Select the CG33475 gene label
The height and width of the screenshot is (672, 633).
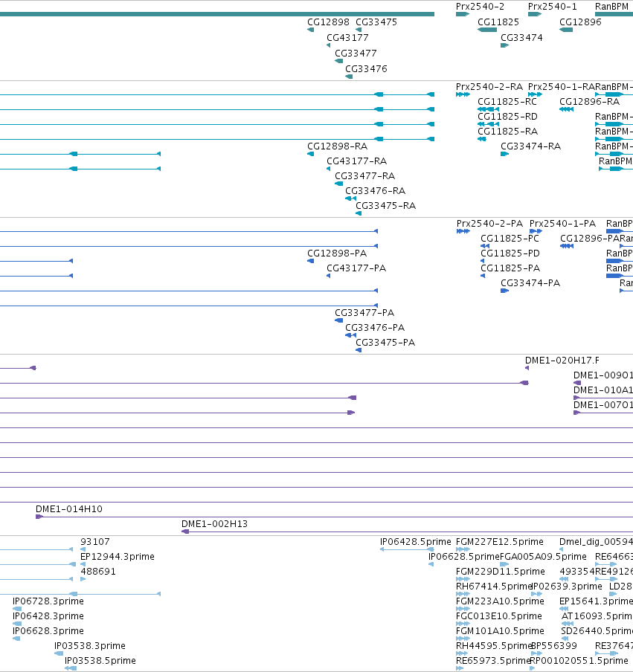tap(376, 22)
